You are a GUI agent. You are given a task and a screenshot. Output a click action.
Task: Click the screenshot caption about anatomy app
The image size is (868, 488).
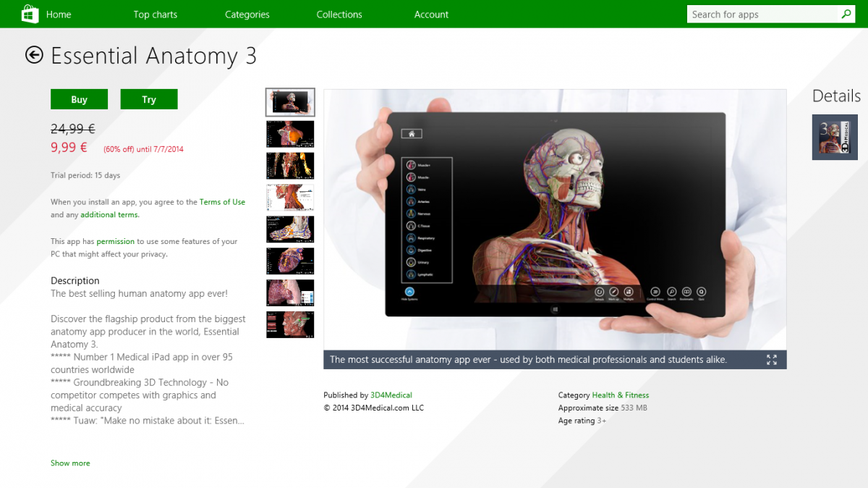529,360
